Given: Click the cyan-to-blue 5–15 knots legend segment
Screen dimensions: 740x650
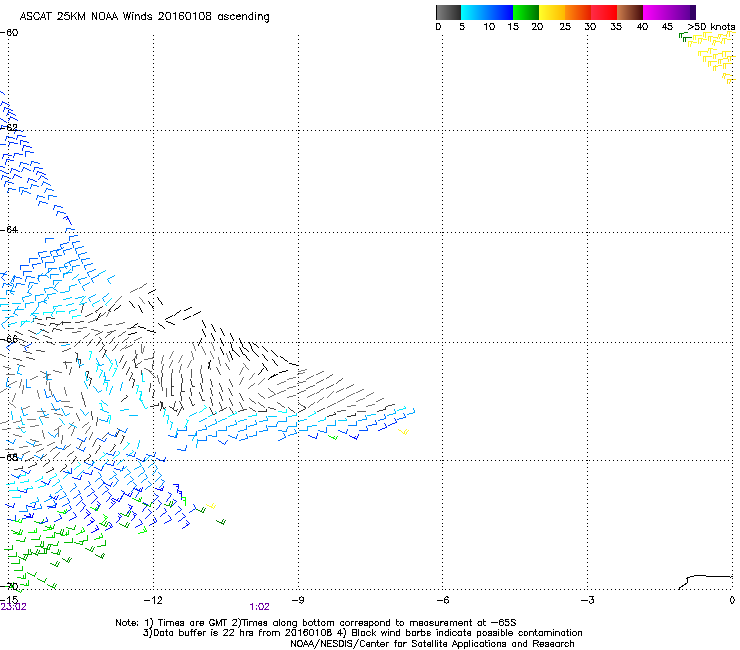Looking at the screenshot, I should pos(487,12).
